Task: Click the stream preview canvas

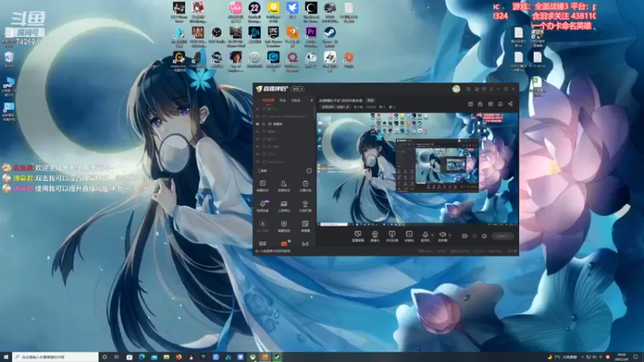Action: coord(417,169)
